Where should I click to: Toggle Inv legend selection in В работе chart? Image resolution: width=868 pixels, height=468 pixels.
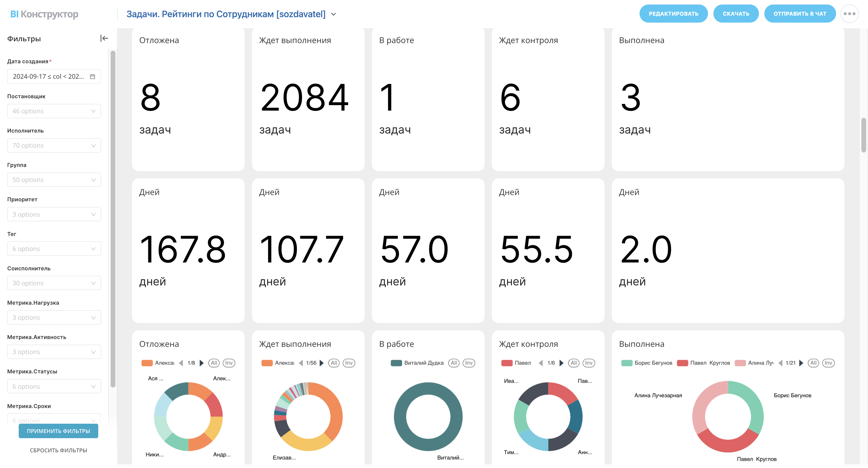tap(468, 363)
